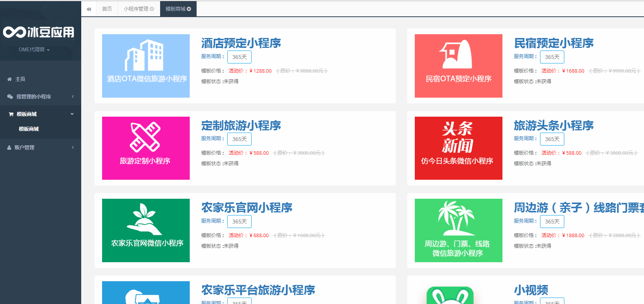Click the user icon beside 账户管理
The width and height of the screenshot is (644, 304).
click(9, 147)
